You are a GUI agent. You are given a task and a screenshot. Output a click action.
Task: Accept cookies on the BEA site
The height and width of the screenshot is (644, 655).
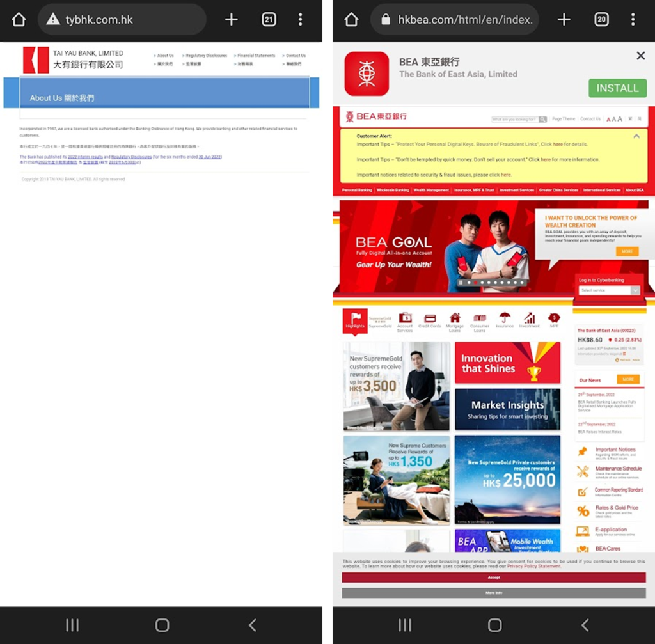coord(494,577)
